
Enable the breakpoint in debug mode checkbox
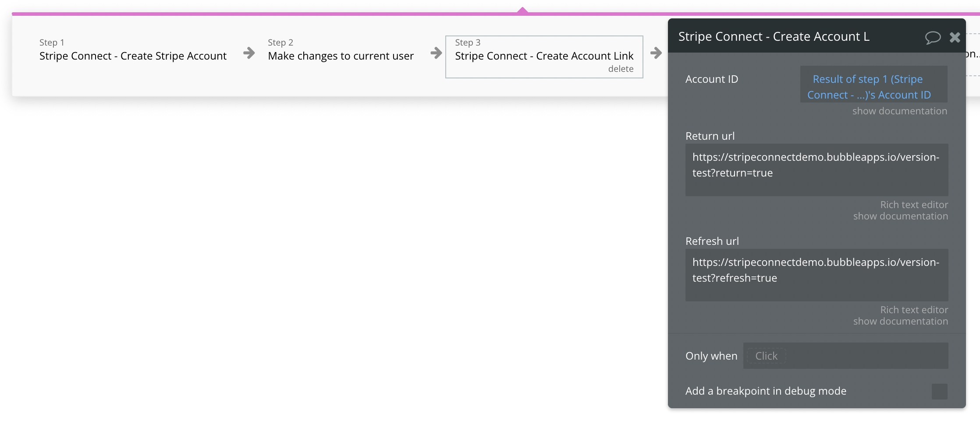(x=939, y=391)
